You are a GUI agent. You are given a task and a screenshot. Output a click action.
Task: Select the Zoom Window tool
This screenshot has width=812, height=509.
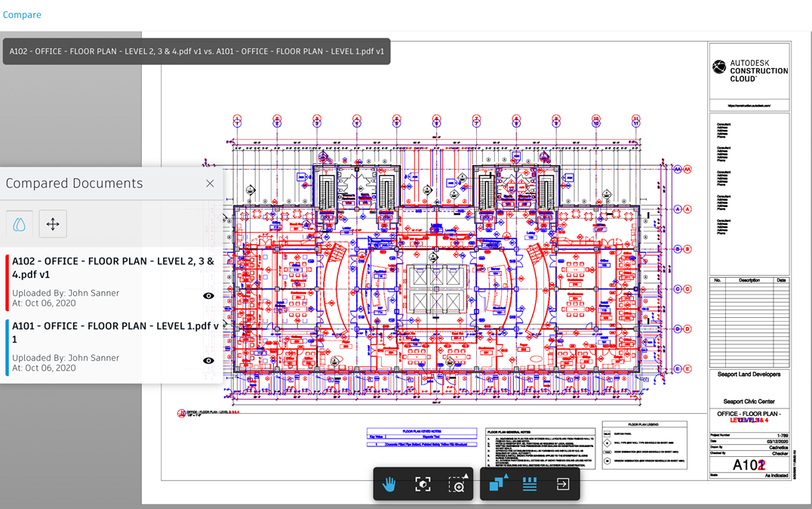(457, 484)
